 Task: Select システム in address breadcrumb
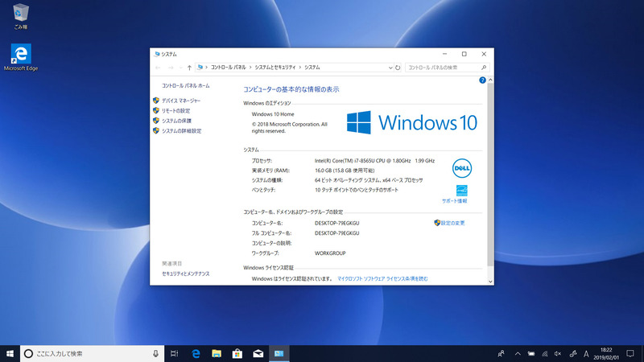312,68
